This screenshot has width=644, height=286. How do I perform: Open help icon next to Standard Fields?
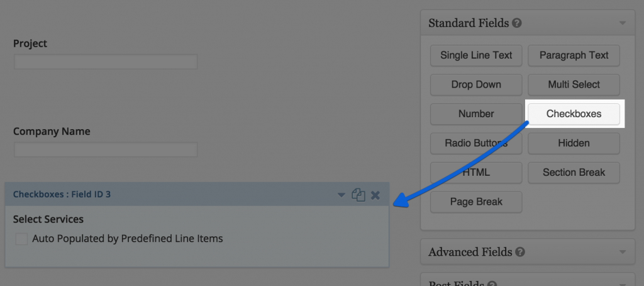click(518, 23)
